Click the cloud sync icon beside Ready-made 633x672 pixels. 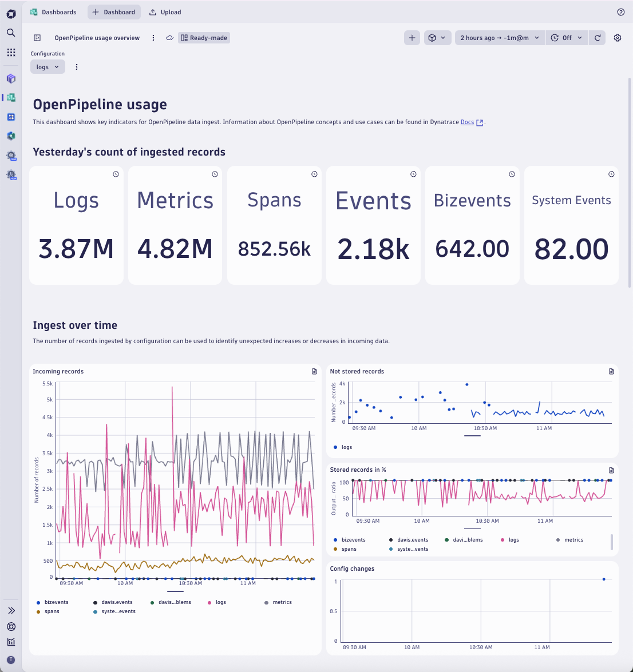point(169,38)
